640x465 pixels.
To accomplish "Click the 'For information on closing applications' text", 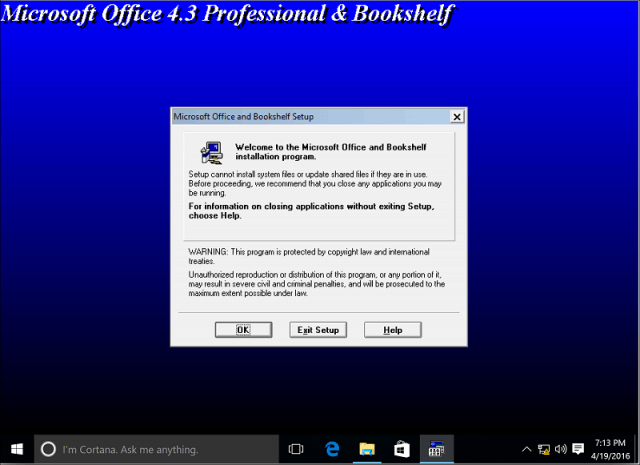I will pyautogui.click(x=311, y=211).
